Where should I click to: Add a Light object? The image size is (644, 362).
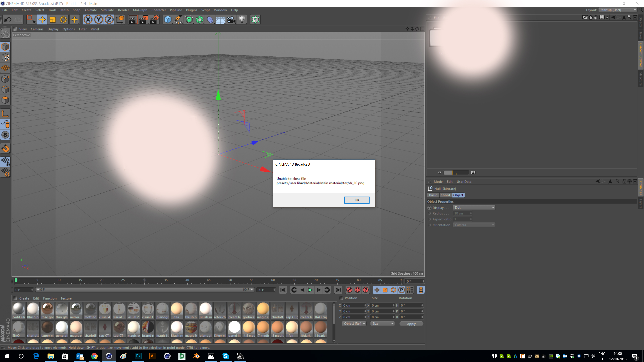point(242,19)
